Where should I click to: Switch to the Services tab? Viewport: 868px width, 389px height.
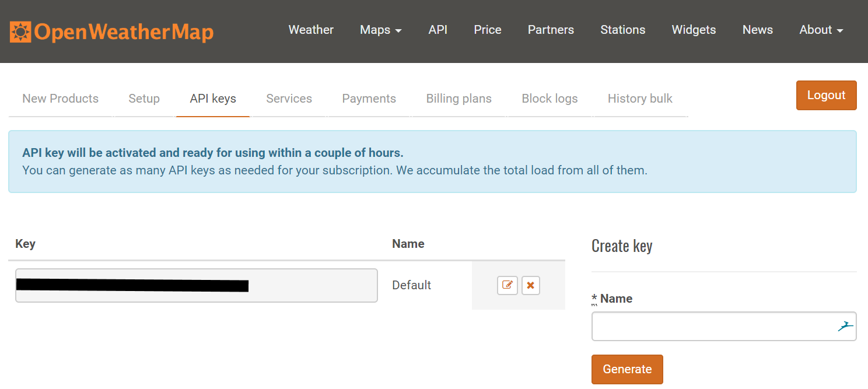pos(289,99)
